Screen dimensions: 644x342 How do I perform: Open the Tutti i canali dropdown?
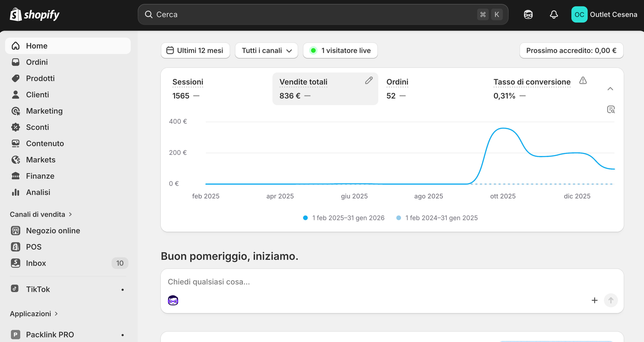[266, 50]
